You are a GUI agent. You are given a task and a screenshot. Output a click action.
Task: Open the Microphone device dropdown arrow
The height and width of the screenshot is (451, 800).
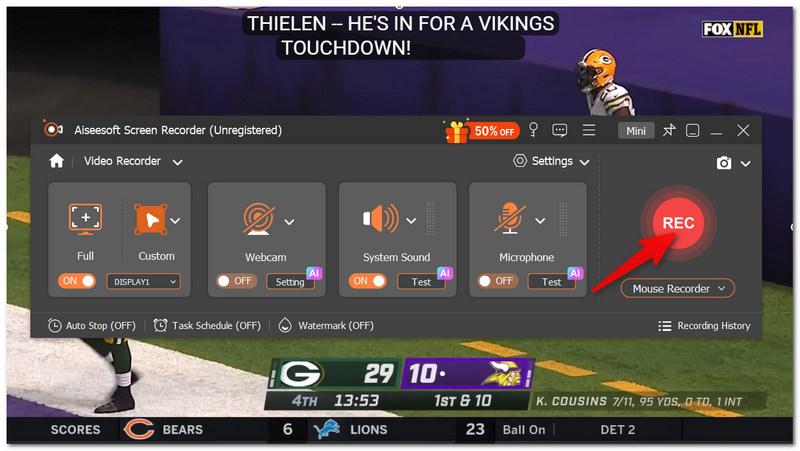click(540, 221)
